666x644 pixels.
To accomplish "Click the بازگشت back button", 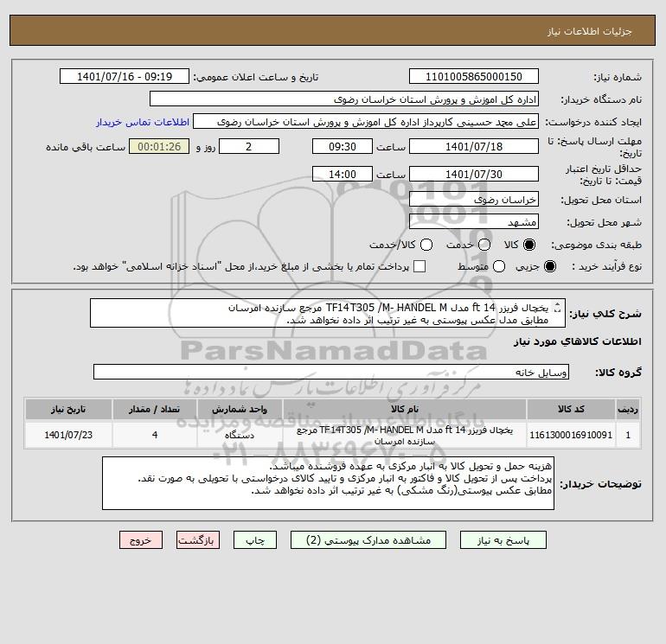I will (x=198, y=540).
